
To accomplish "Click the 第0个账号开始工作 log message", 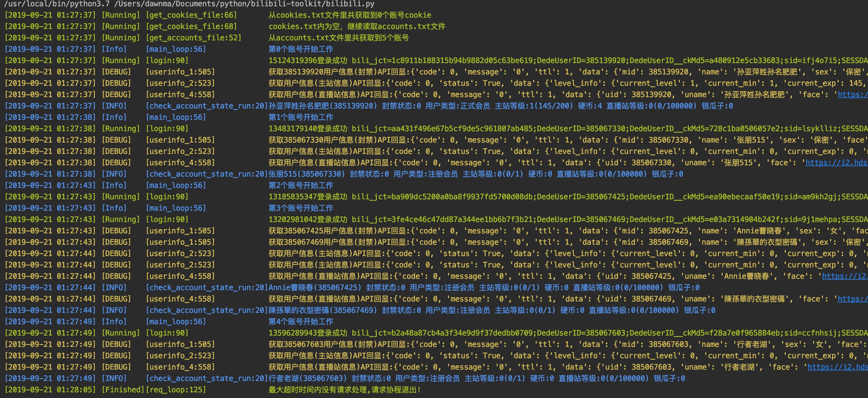I will pyautogui.click(x=301, y=49).
